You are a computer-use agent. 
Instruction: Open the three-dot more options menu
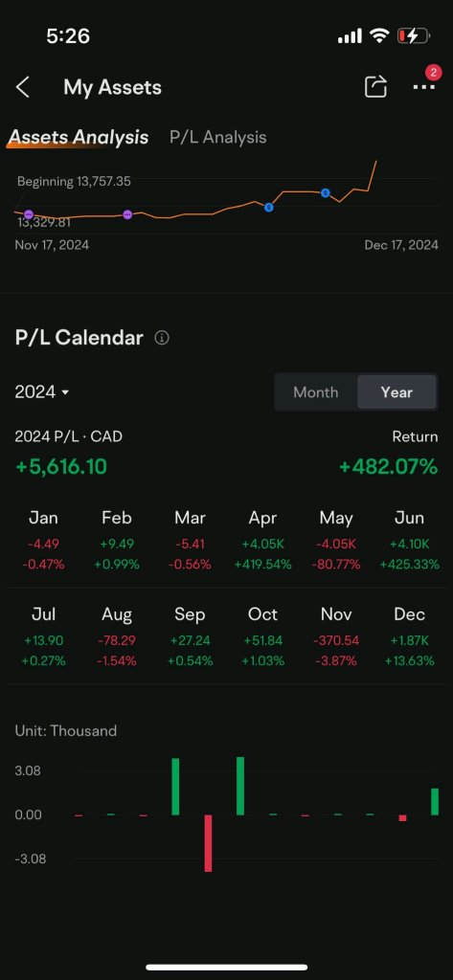423,87
